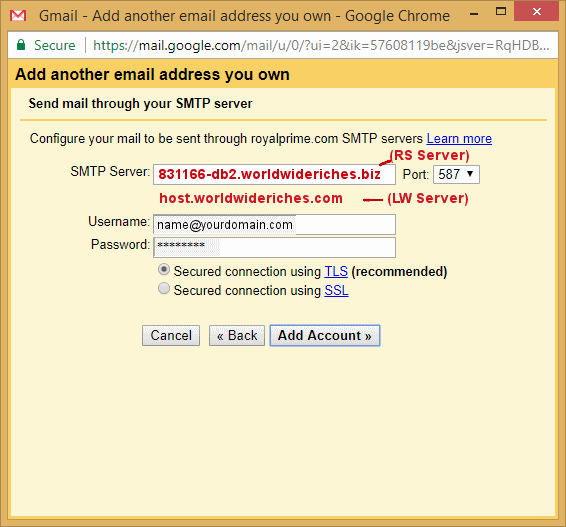Screen dimensions: 566x527
Task: Focus the SMTP Server input field
Action: [x=274, y=174]
